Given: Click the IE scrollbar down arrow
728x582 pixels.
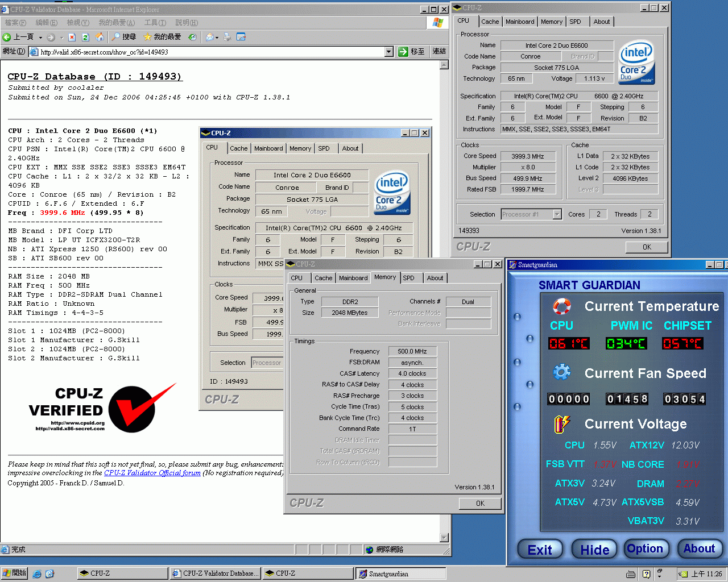Looking at the screenshot, I should [x=445, y=538].
